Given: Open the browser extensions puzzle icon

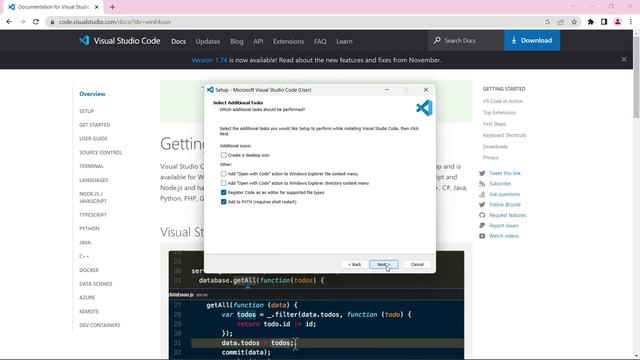Looking at the screenshot, I should pyautogui.click(x=591, y=22).
